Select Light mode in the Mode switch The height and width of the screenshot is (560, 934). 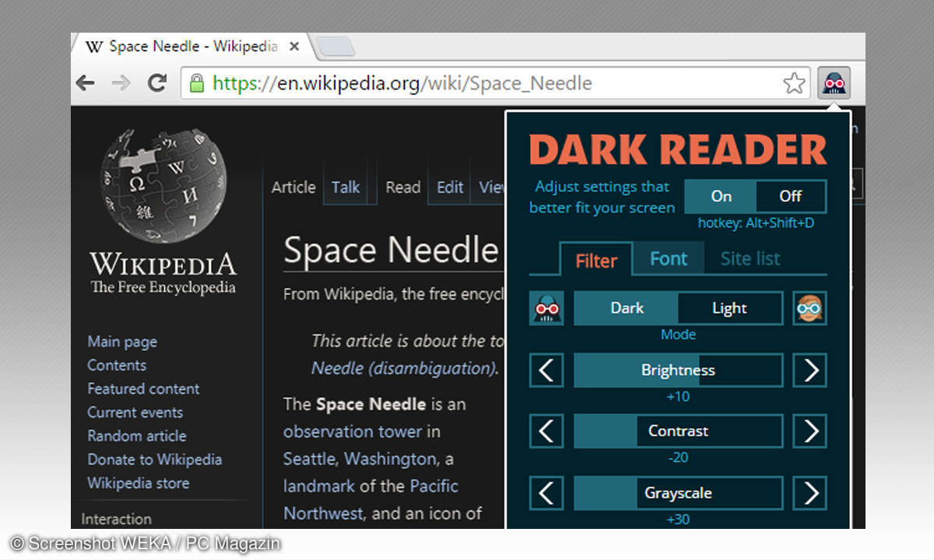[x=729, y=309]
